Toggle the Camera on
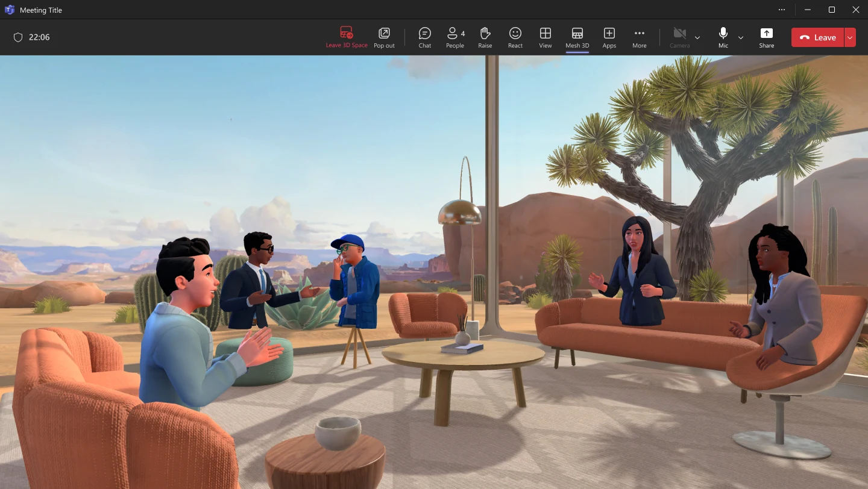 pos(680,37)
